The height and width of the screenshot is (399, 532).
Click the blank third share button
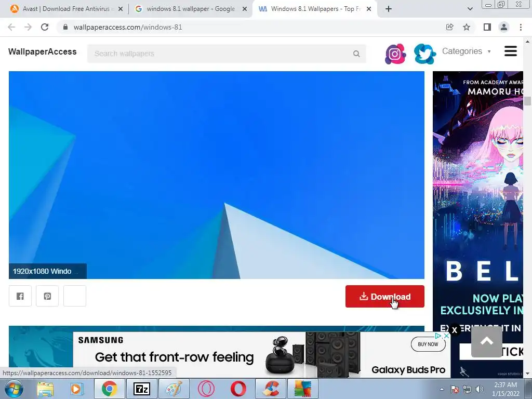pyautogui.click(x=75, y=296)
